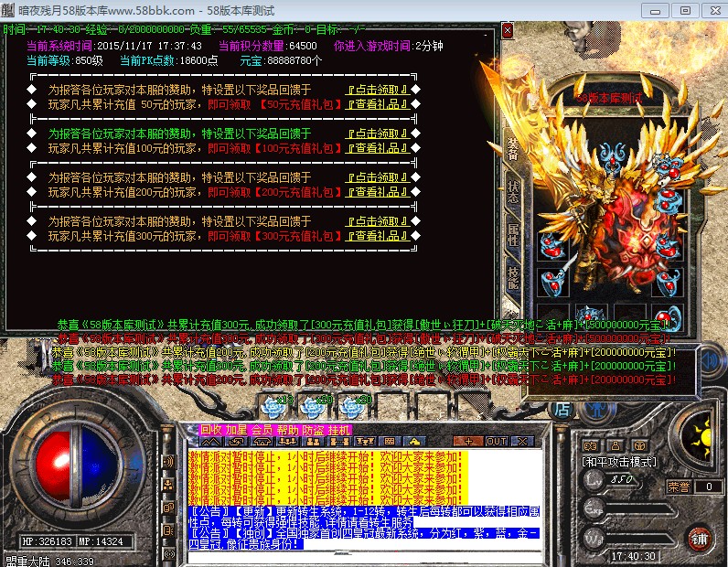The image size is (728, 567).
Task: Click the mountain map icon in chat toolbar
Action: pyautogui.click(x=210, y=442)
